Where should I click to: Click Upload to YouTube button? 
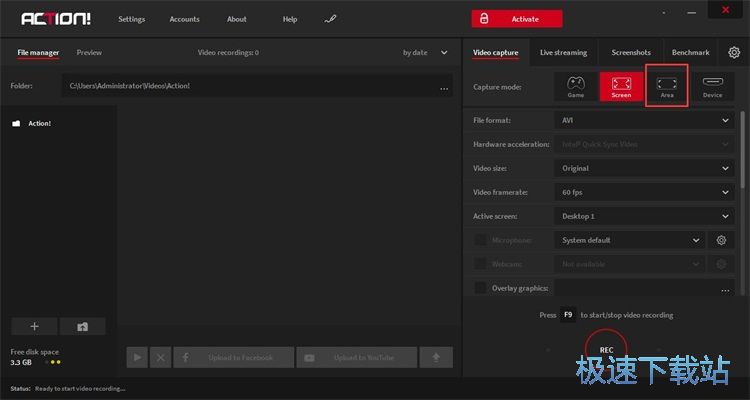coord(357,357)
